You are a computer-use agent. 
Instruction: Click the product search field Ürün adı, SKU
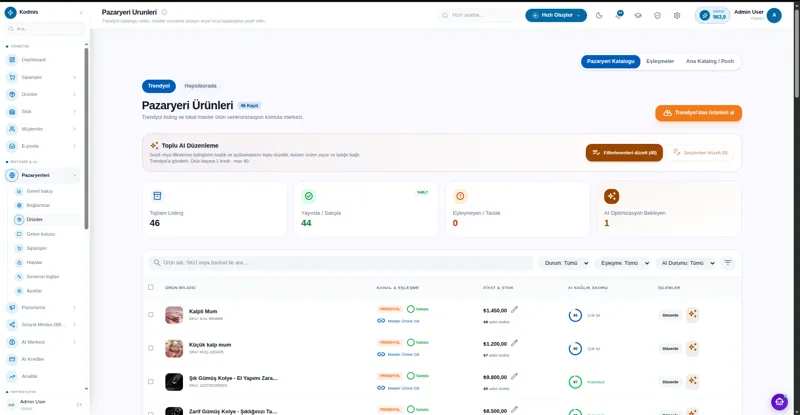[x=340, y=263]
